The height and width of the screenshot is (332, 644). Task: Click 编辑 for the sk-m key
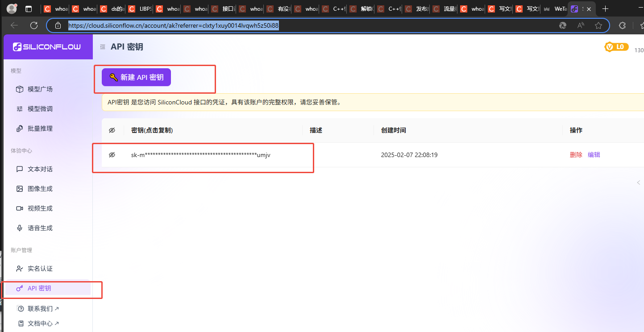tap(594, 155)
